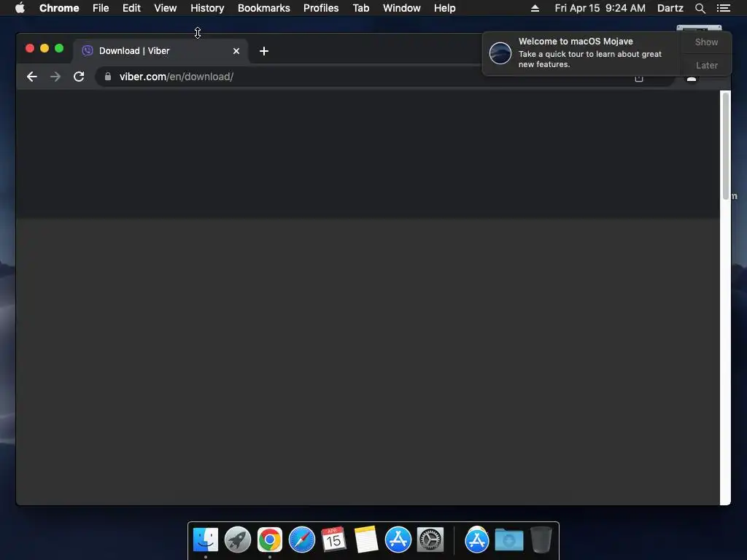Open System Preferences gear in Dock
747x560 pixels.
tap(430, 540)
